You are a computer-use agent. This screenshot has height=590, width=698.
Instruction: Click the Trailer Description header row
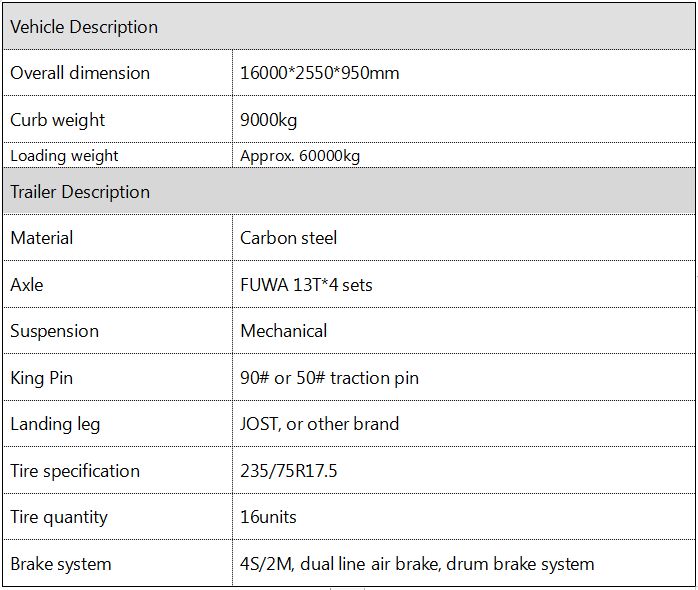(349, 191)
